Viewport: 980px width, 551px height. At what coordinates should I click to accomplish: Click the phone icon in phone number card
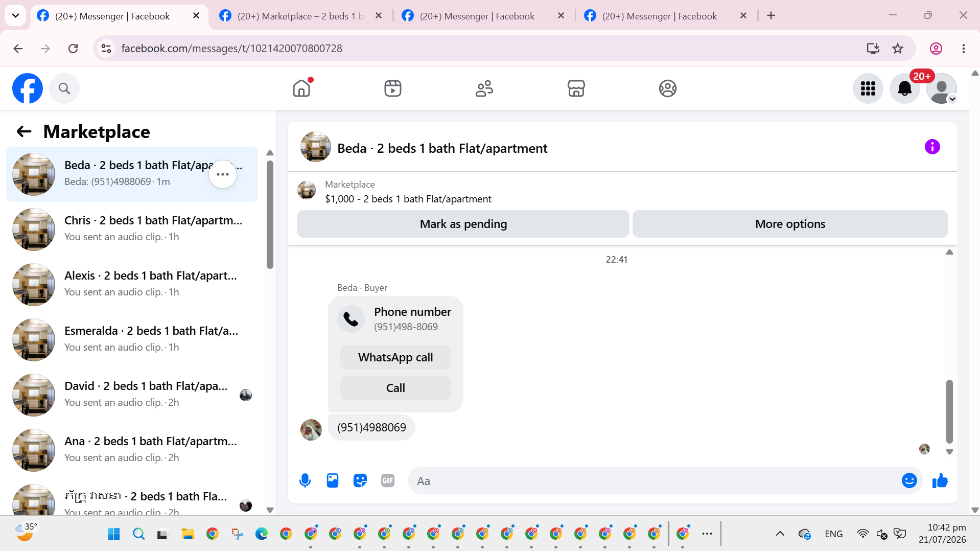coord(351,319)
